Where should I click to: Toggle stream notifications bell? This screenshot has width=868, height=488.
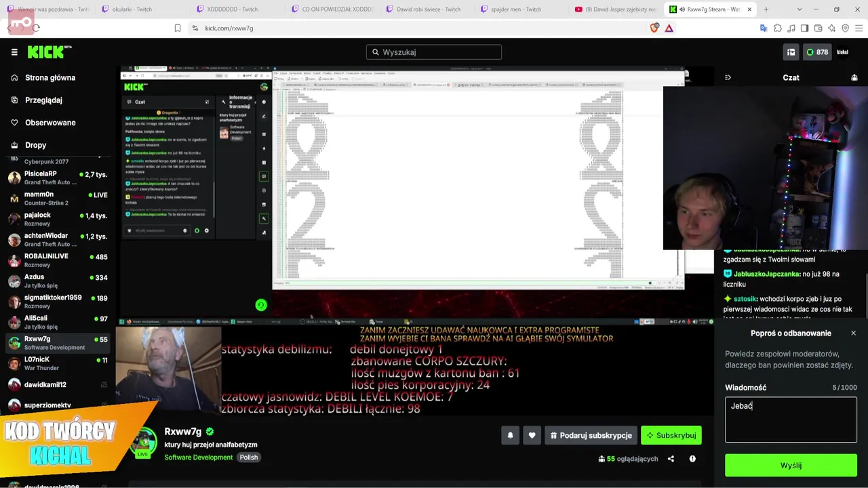pos(511,435)
